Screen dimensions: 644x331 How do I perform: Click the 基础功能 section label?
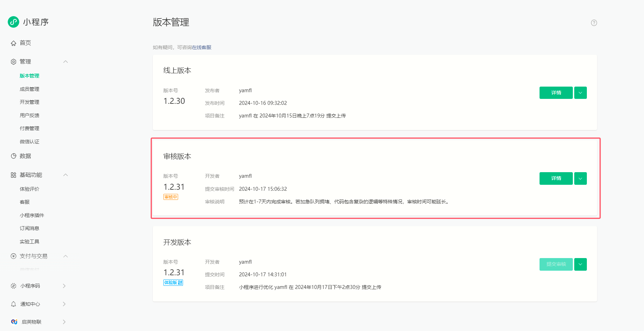pos(31,175)
